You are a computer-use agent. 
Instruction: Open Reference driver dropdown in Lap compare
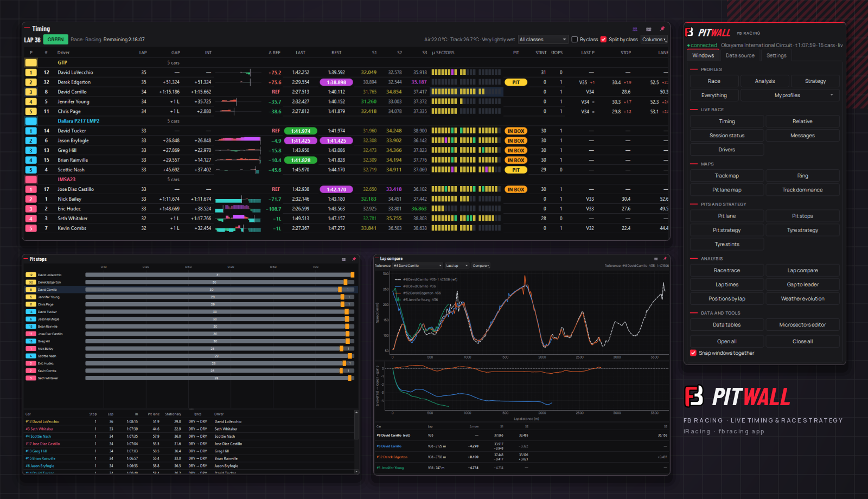pyautogui.click(x=417, y=266)
